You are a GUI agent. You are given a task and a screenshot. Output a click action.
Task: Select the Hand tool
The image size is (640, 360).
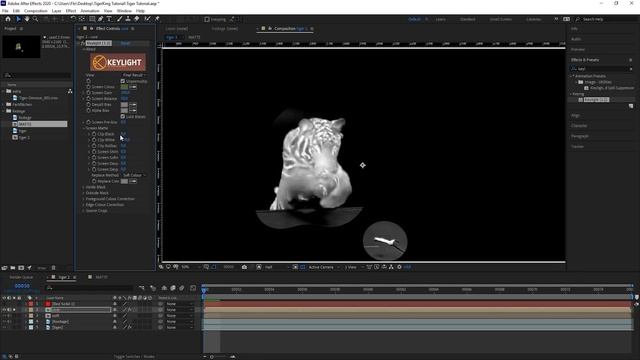27,19
